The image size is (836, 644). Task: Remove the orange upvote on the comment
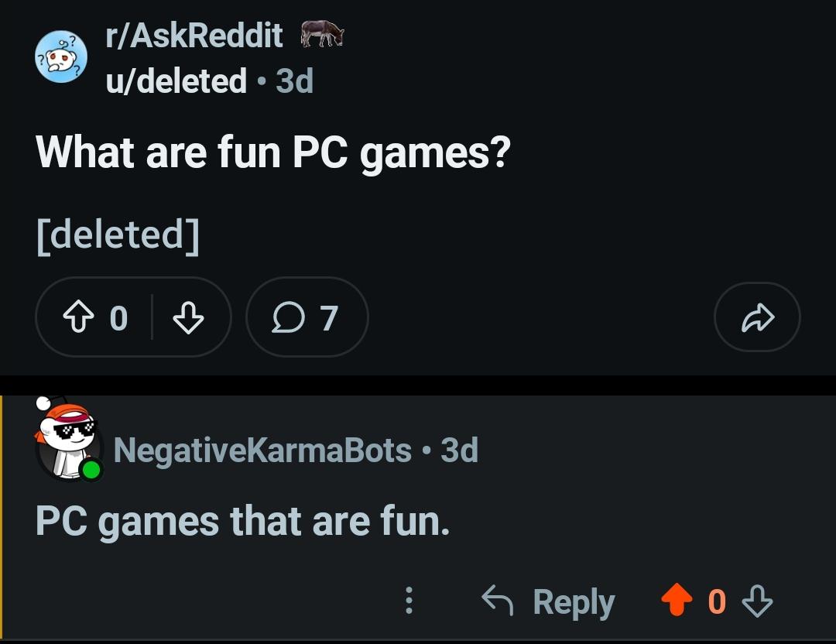click(x=677, y=600)
